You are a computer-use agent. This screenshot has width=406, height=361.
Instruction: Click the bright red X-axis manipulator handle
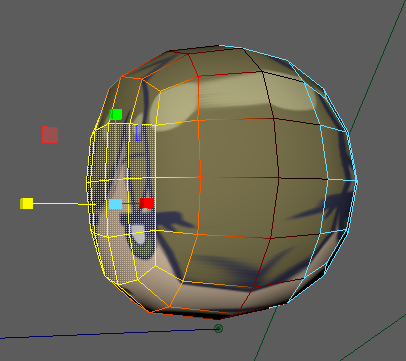pos(147,203)
